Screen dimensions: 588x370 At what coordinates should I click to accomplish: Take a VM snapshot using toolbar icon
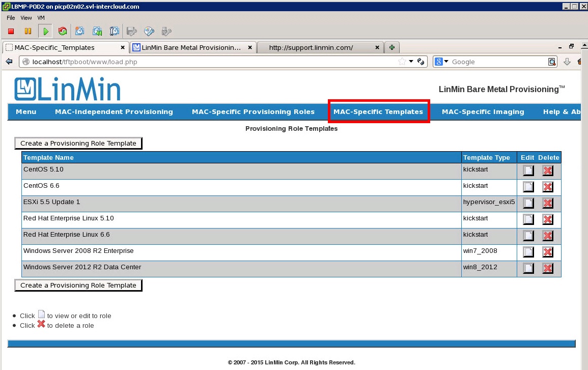click(80, 32)
